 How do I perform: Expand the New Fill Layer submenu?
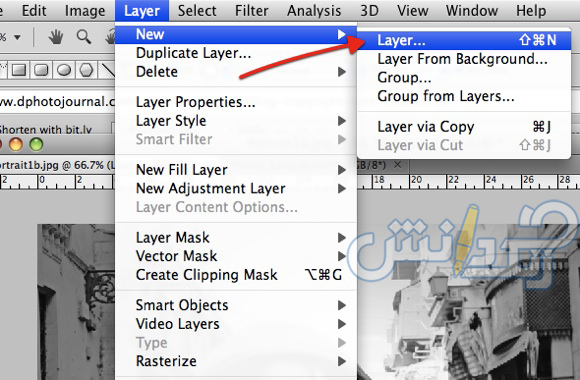click(236, 170)
